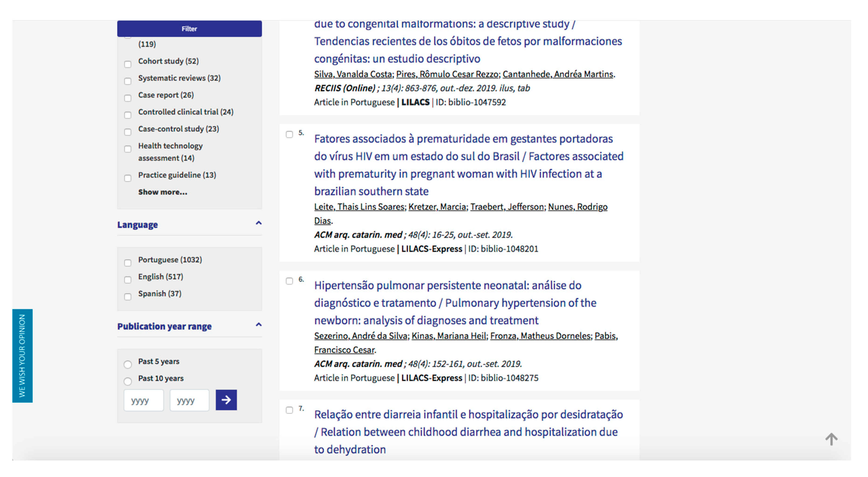Check the Case report filter
Screen dimensions: 868x477
(x=128, y=98)
